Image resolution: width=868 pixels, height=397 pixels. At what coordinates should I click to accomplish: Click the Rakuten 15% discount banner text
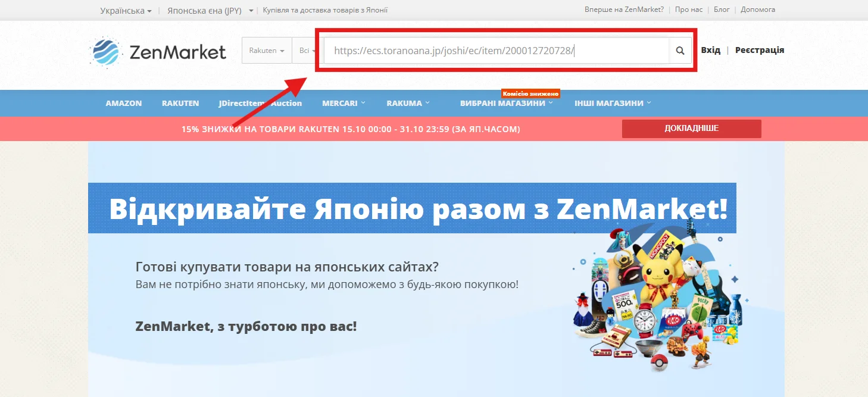point(351,129)
